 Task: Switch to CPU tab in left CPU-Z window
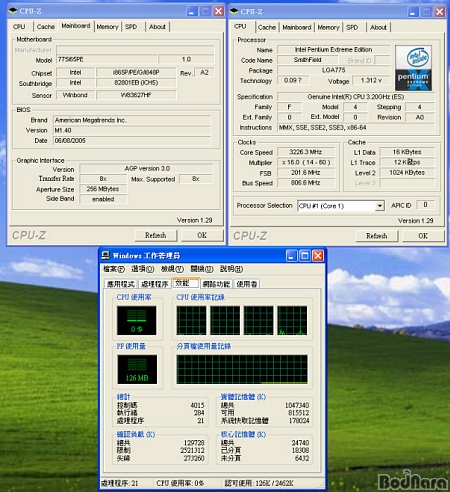tap(19, 27)
